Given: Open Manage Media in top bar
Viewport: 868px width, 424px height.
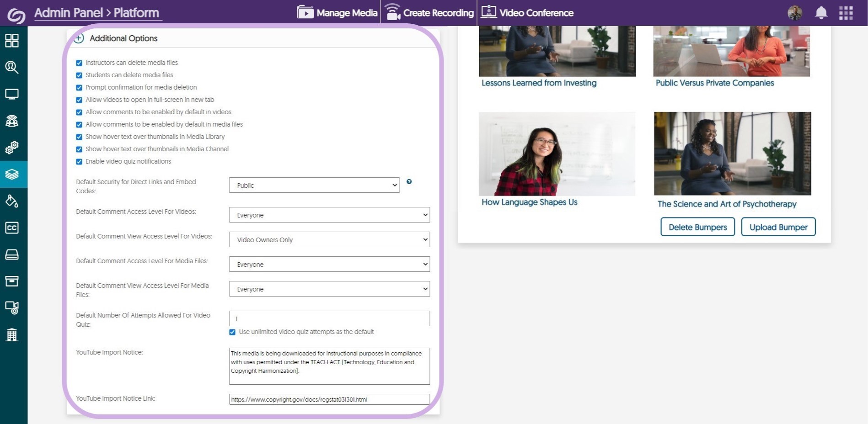Looking at the screenshot, I should (338, 13).
